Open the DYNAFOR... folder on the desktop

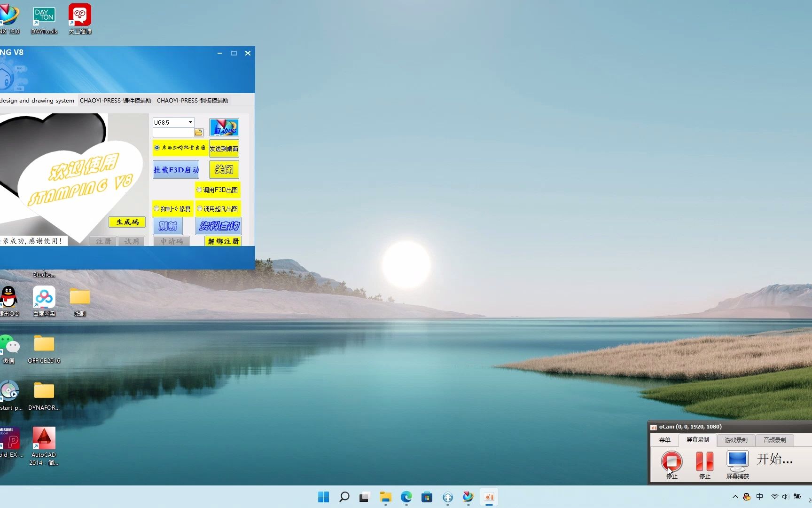click(44, 396)
